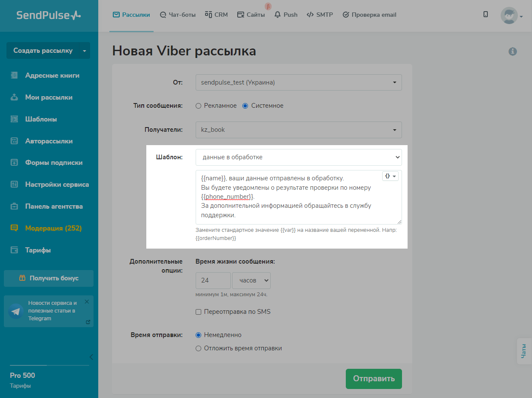
Task: Open the Telegram news external link icon
Action: tap(88, 322)
